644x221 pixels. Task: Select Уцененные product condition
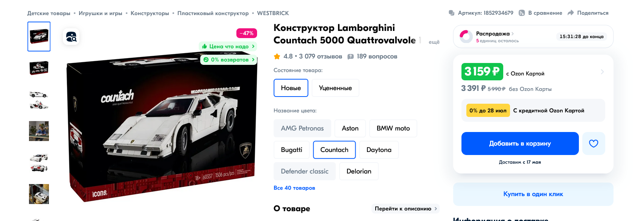click(x=335, y=88)
